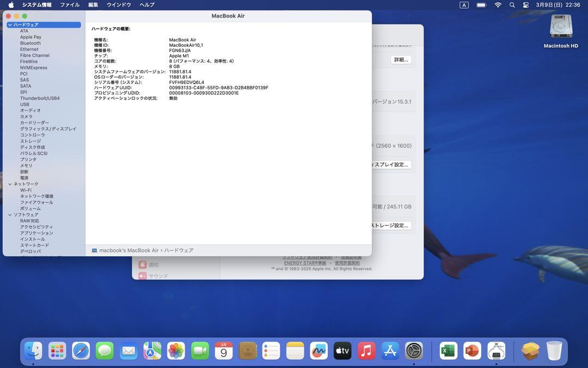This screenshot has width=588, height=368.
Task: Open the ヘルプ menu
Action: (x=147, y=5)
